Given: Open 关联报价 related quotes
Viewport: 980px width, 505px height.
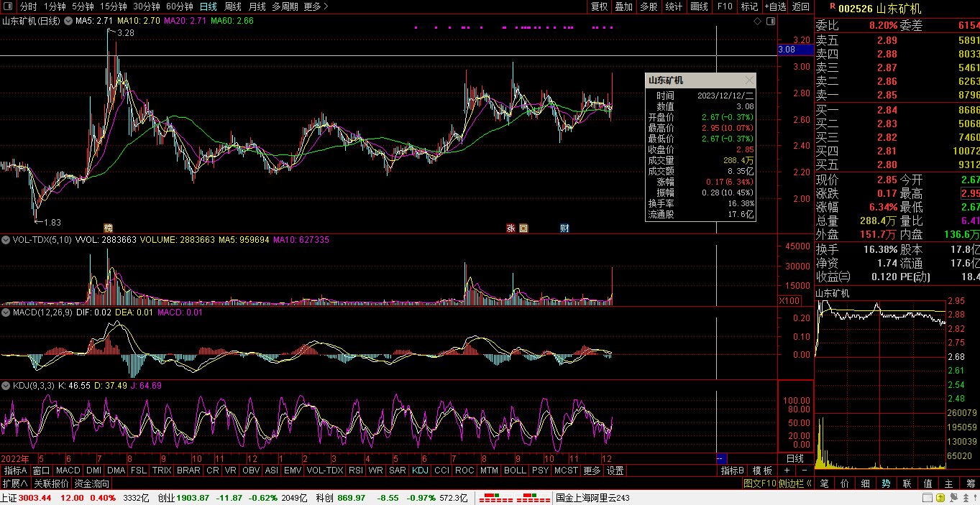Looking at the screenshot, I should pyautogui.click(x=52, y=484).
